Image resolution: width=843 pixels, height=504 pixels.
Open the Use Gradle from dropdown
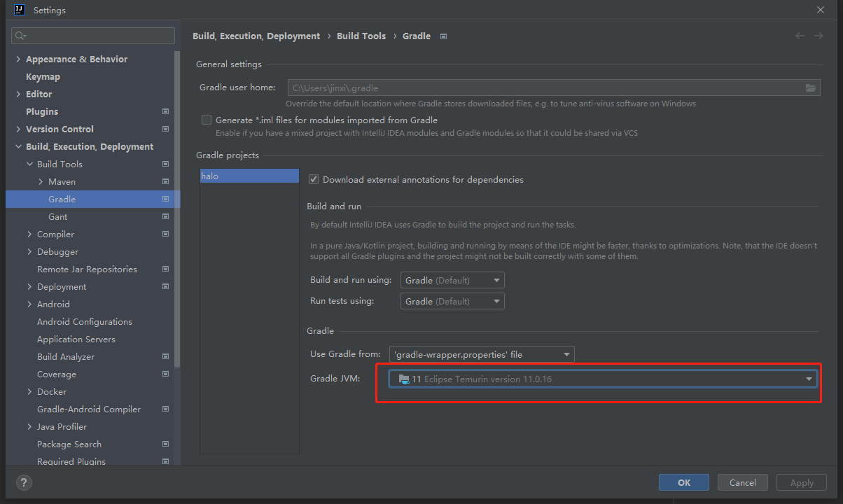482,354
